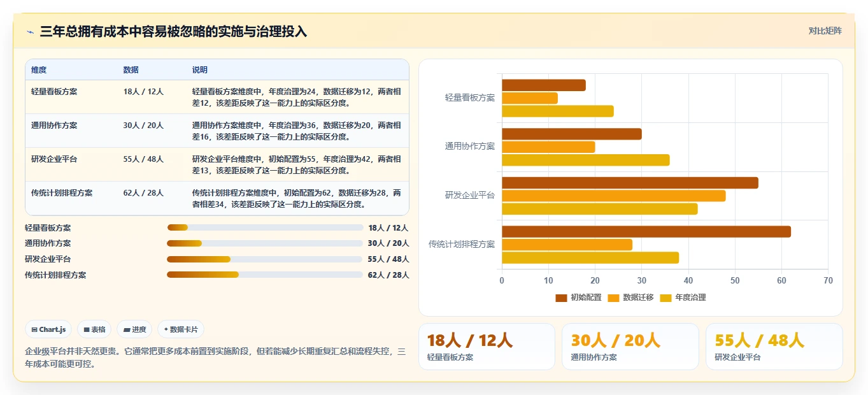868x395 pixels.
Task: Click the 初始配置 bar for 研发企业平台
Action: point(630,183)
